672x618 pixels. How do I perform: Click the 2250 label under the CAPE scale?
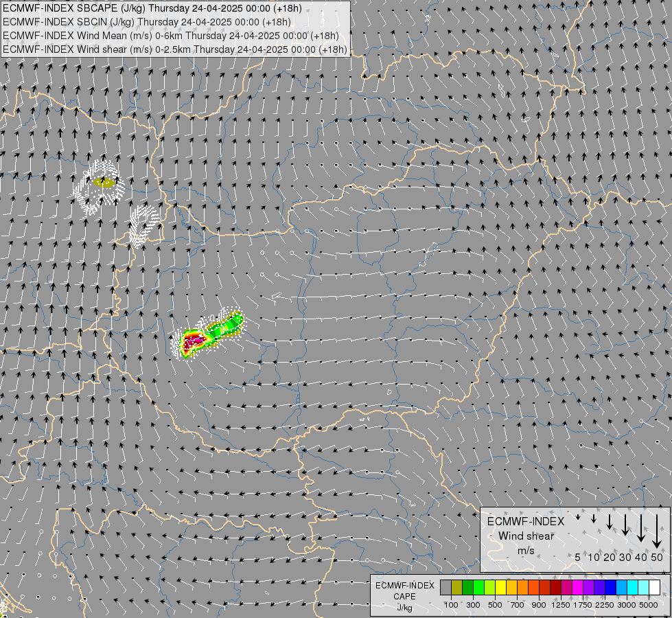605,605
